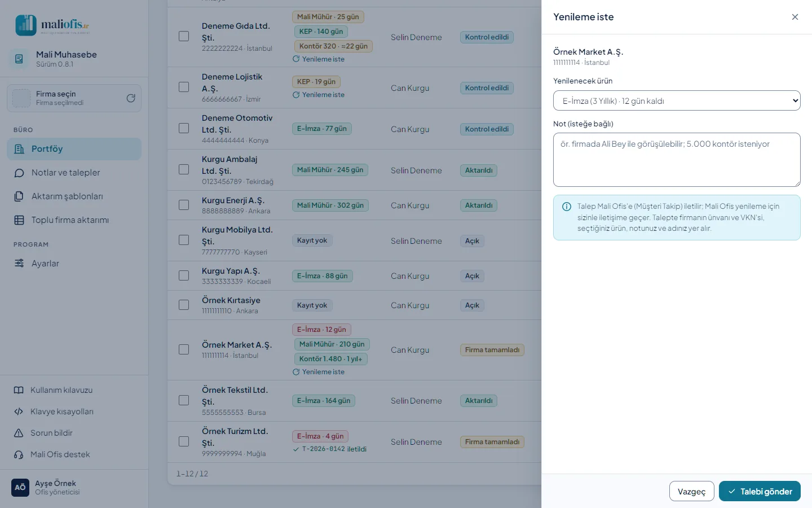Click the Talebi gönder button
This screenshot has height=508, width=812.
(760, 491)
